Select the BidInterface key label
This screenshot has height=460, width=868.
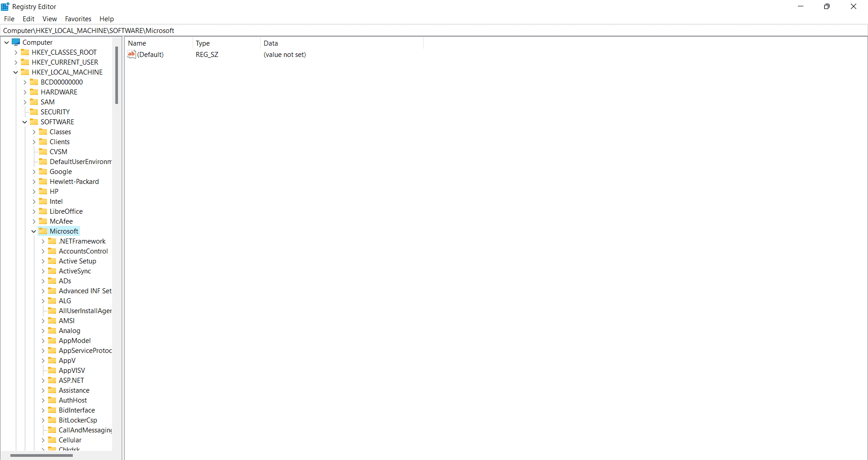(x=77, y=410)
